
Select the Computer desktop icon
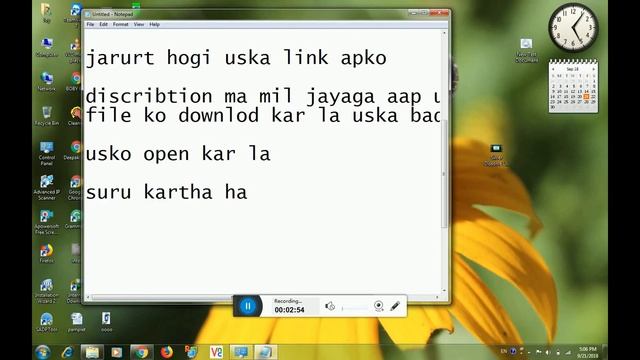click(47, 47)
